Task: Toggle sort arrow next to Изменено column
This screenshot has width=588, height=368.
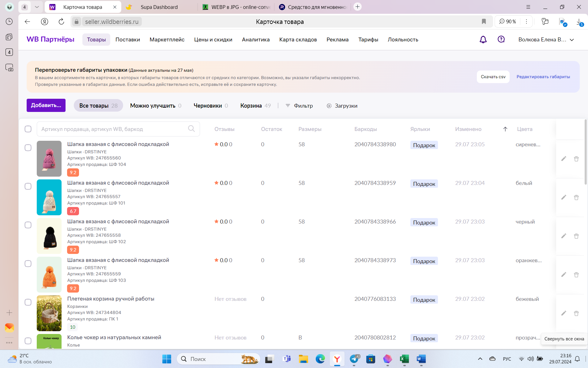Action: pos(505,129)
